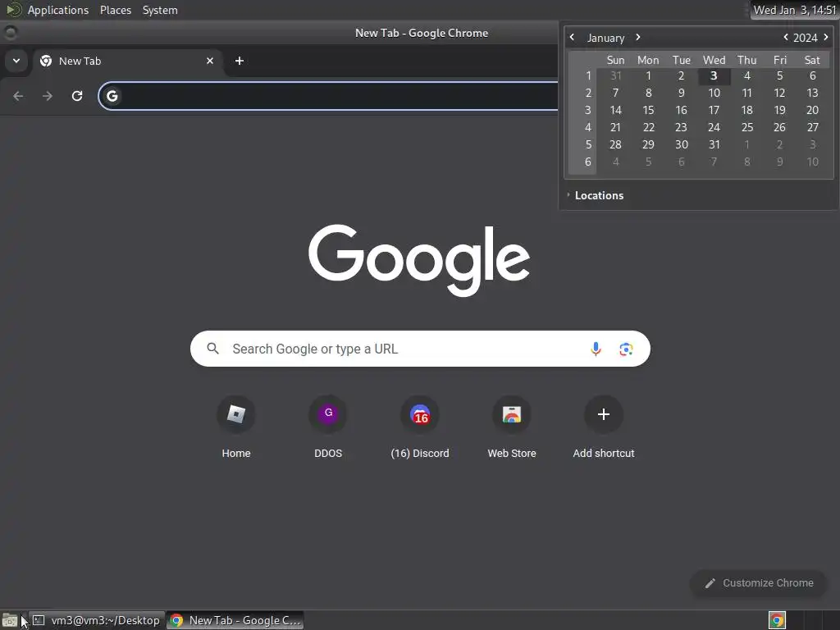The height and width of the screenshot is (630, 840).
Task: Select January 21 in the calendar
Action: tap(615, 127)
